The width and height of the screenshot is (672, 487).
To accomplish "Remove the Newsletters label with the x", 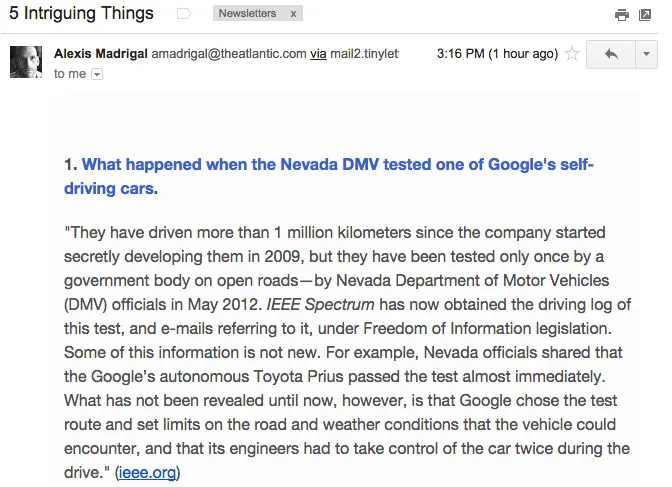I will [293, 14].
